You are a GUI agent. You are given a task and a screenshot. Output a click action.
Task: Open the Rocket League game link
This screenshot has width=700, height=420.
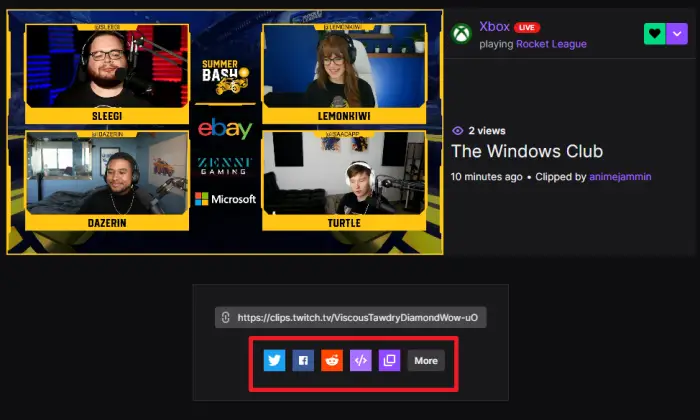pyautogui.click(x=551, y=44)
